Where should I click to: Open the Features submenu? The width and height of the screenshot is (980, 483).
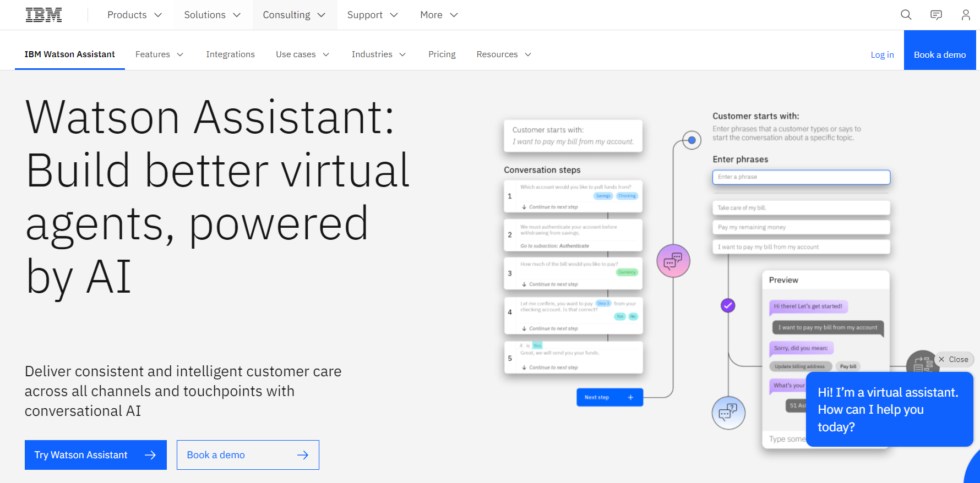[x=159, y=54]
